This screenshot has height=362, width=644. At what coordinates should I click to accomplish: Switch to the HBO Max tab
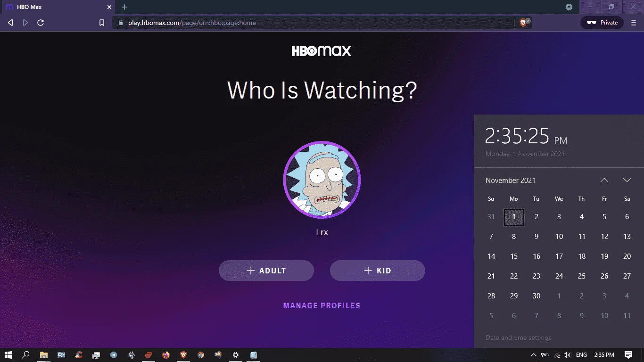point(58,7)
